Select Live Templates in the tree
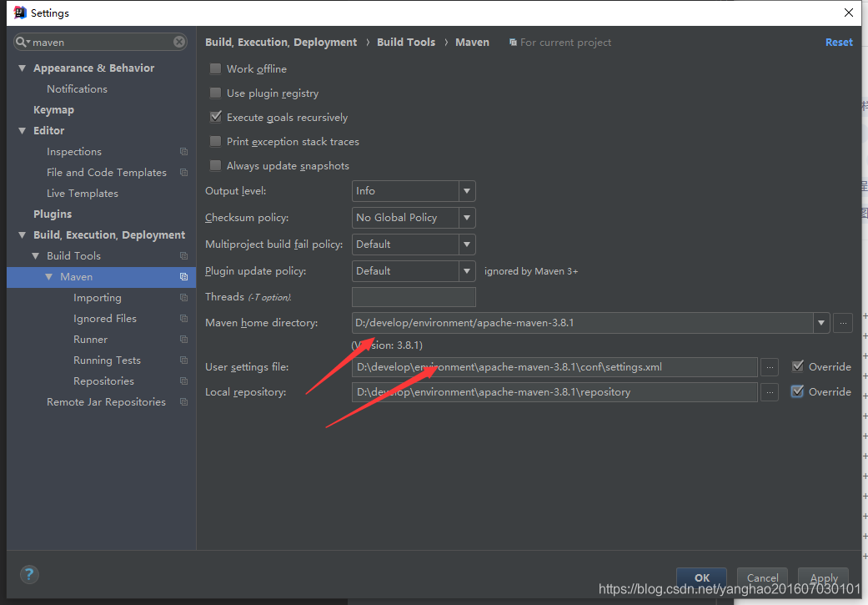 (83, 194)
